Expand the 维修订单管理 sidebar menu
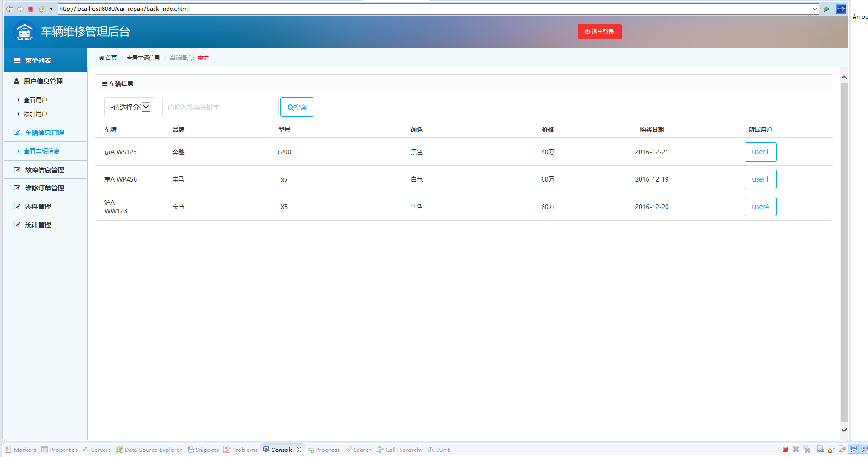Image resolution: width=868 pixels, height=457 pixels. [45, 188]
